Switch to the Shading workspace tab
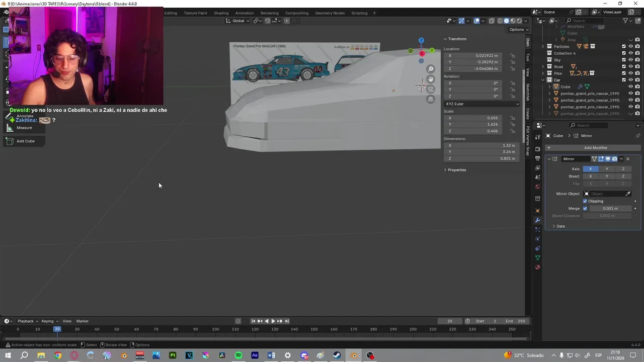This screenshot has height=362, width=644. click(x=221, y=13)
